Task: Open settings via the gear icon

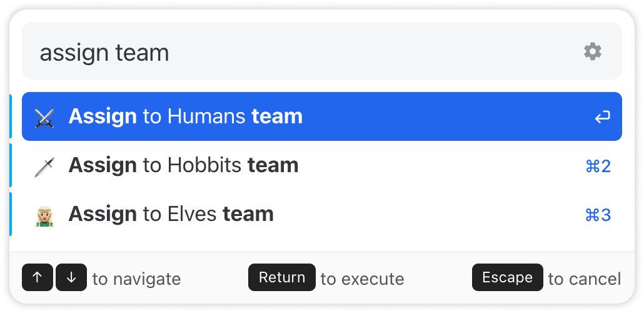Action: (592, 51)
